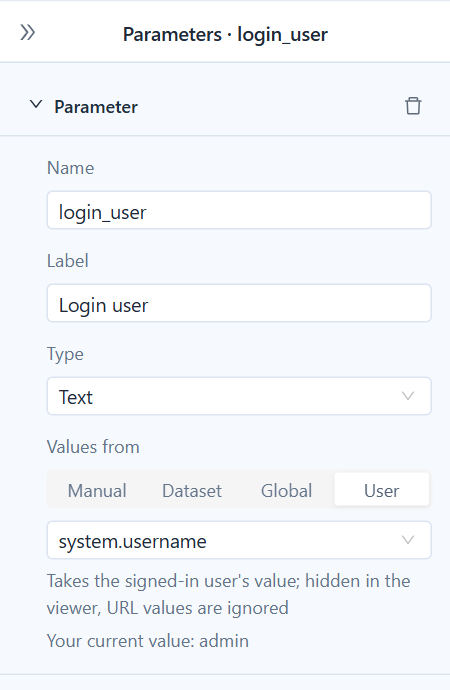Click the Parameters · login_user title

225,34
